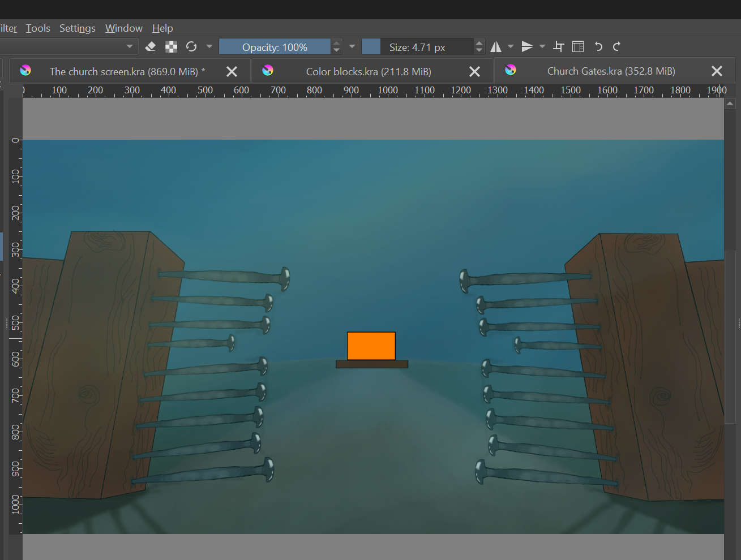
Task: Toggle wrap around canvas mode
Action: [x=558, y=46]
